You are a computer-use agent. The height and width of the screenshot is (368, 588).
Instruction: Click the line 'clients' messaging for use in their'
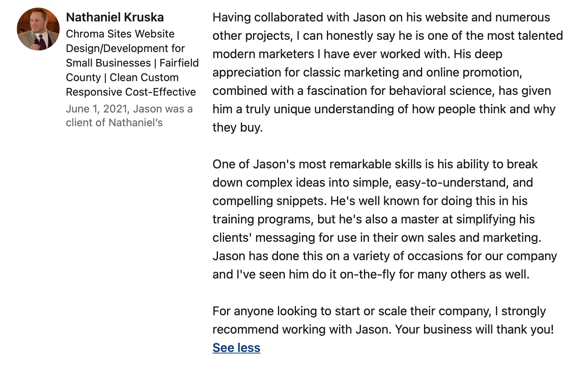coord(377,238)
